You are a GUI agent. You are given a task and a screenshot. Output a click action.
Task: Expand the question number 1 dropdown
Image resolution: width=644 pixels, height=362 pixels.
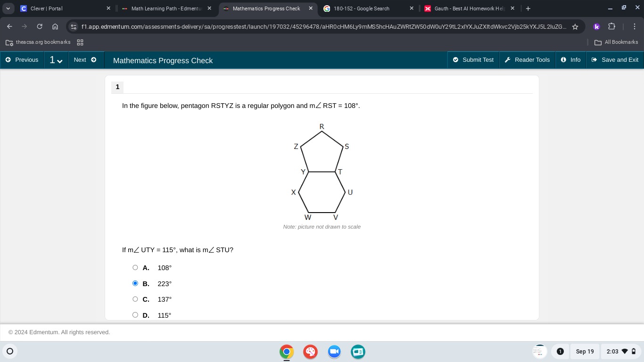[56, 60]
